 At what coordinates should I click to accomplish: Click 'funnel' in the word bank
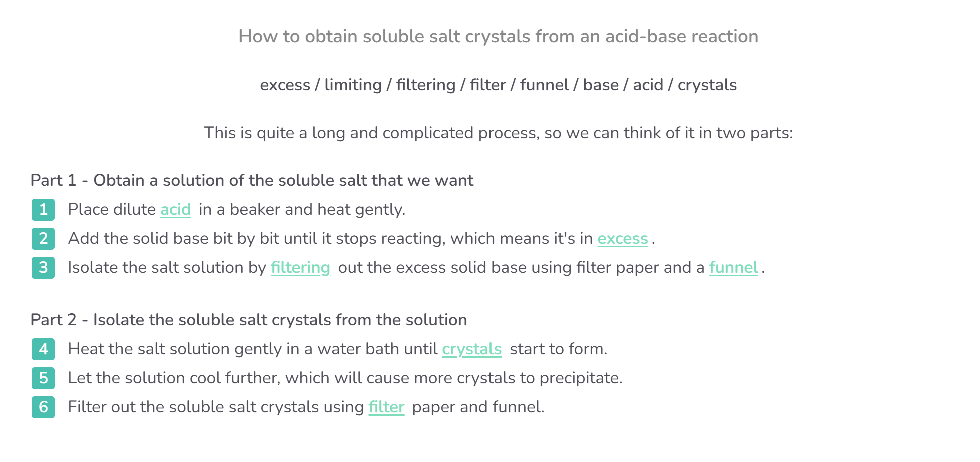tap(544, 85)
